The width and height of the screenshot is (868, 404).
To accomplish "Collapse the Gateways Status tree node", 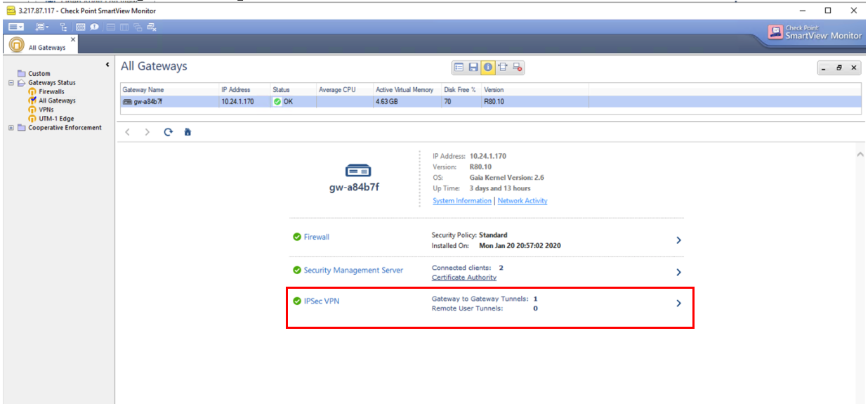I will (11, 83).
